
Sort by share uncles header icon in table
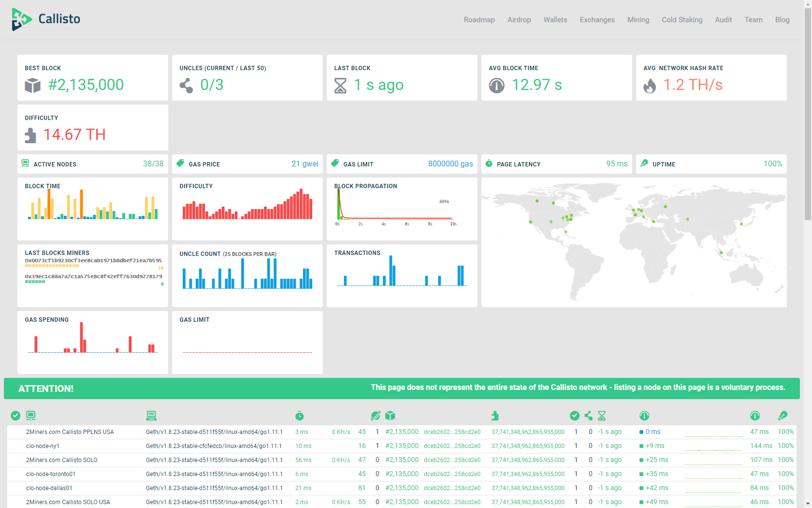point(588,416)
